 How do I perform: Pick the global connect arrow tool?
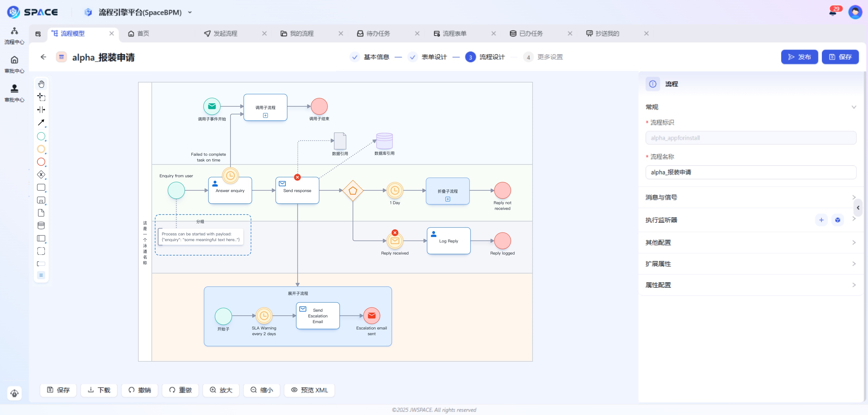(x=41, y=122)
